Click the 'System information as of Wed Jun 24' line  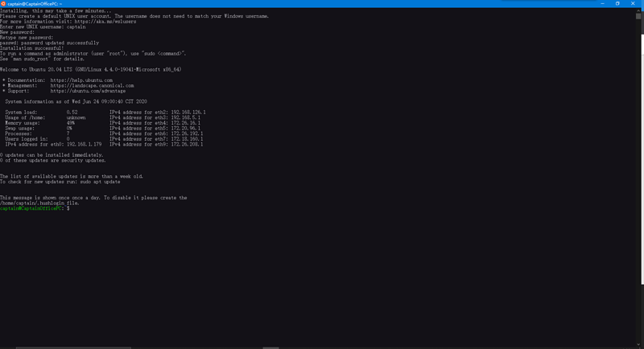coord(76,101)
